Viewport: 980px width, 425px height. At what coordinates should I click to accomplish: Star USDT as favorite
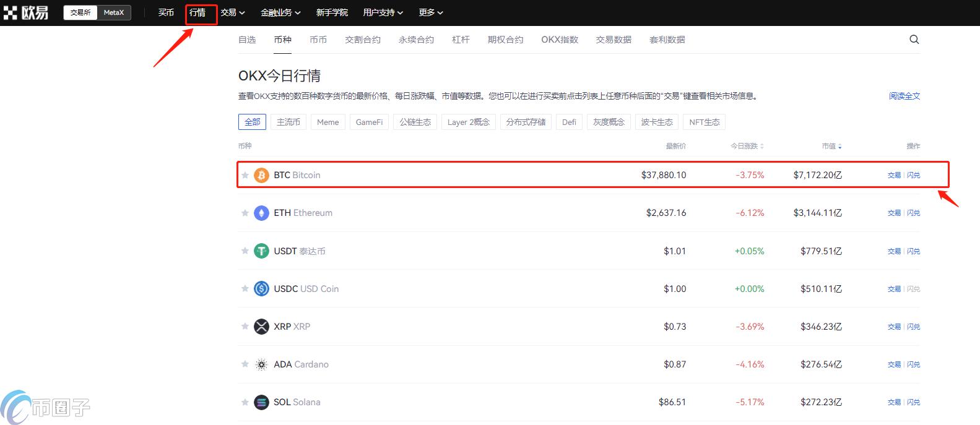(x=245, y=251)
